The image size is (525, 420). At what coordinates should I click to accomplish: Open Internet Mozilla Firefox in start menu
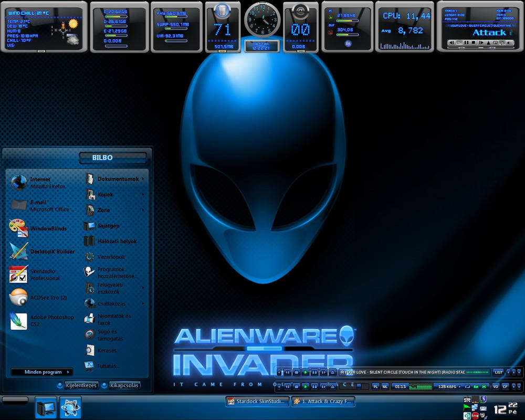tap(42, 183)
